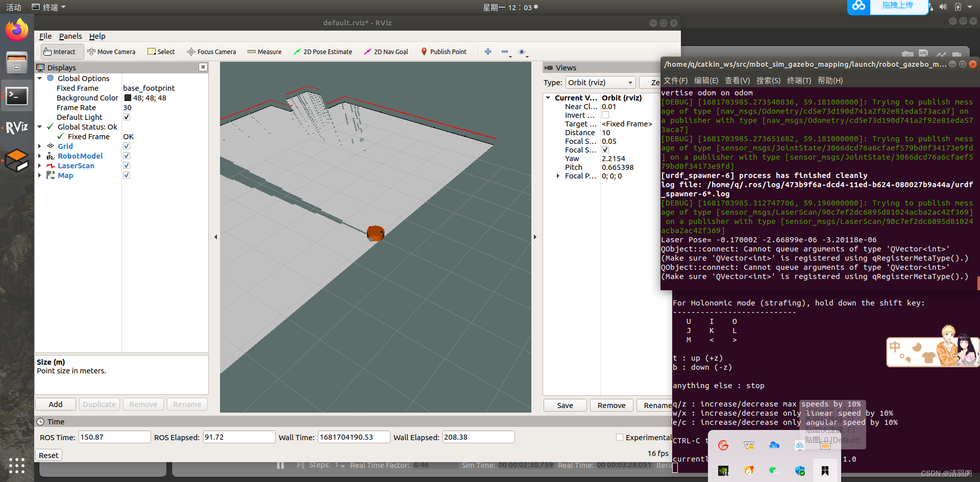Disable the LaserScan display checkbox
The height and width of the screenshot is (482, 980).
pos(127,165)
